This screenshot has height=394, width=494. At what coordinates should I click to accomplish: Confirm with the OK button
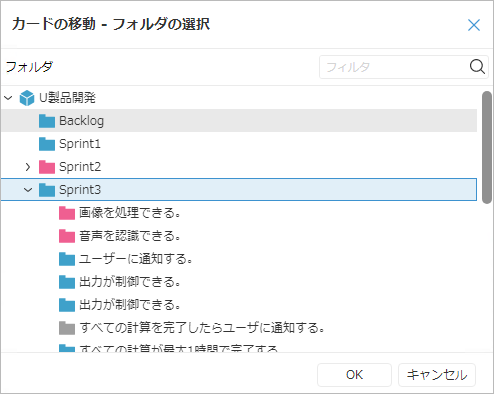[x=354, y=375]
